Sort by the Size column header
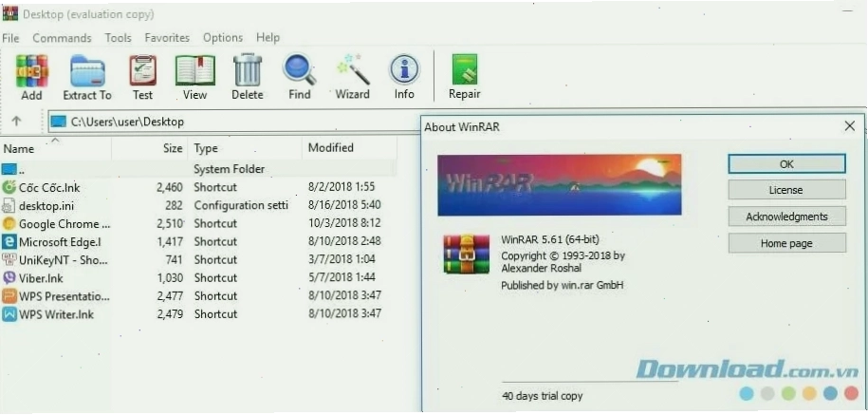 pyautogui.click(x=150, y=148)
